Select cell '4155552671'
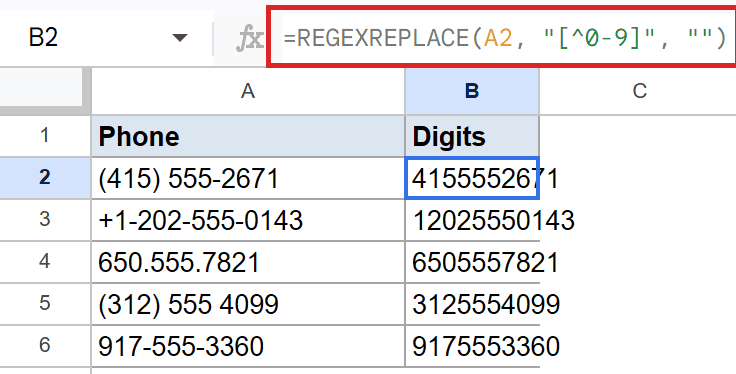736x374 pixels. pos(472,178)
